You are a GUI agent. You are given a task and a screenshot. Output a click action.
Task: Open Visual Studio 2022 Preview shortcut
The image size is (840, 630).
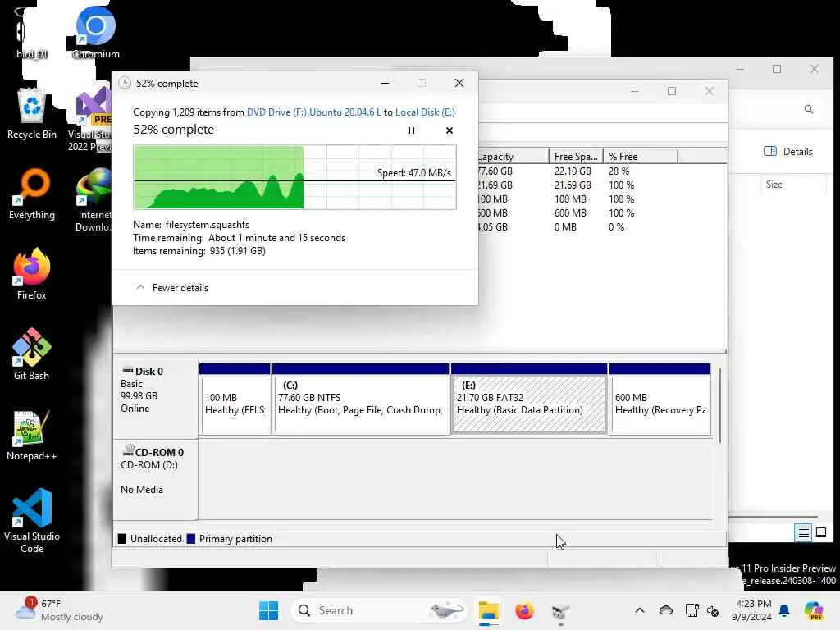90,119
